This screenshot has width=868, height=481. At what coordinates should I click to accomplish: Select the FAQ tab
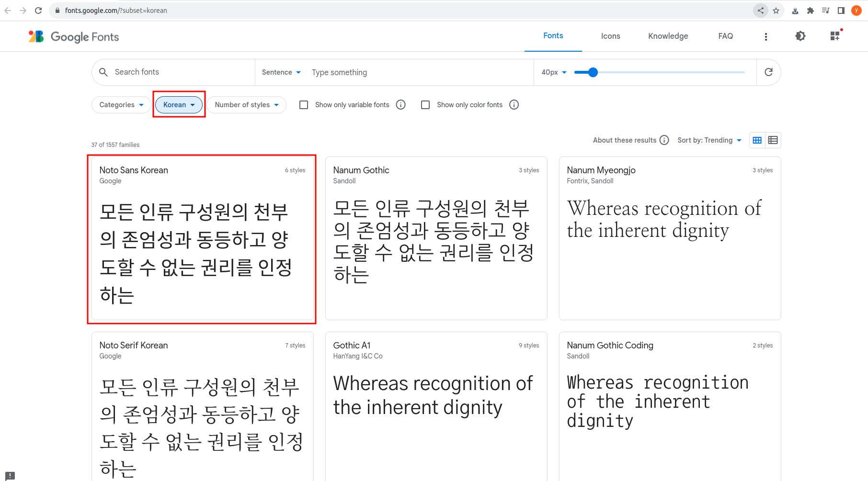pyautogui.click(x=726, y=36)
